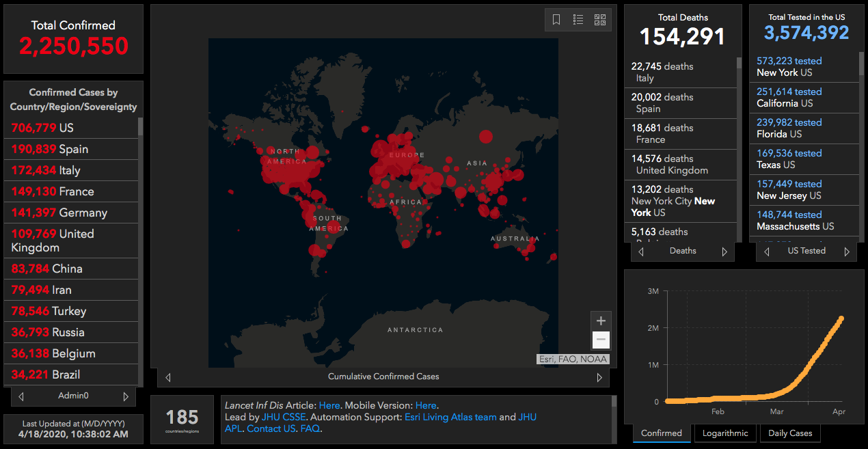
Task: Click left arrow beside US Tested
Action: point(766,251)
